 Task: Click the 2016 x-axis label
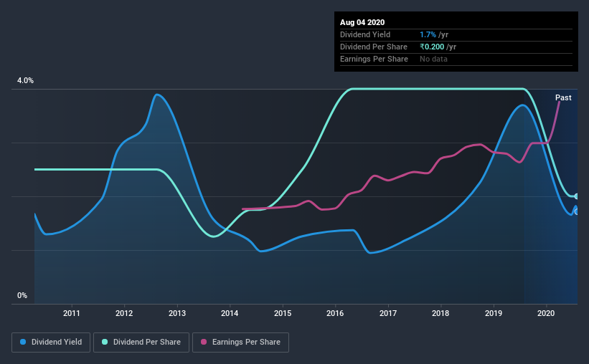coord(335,313)
